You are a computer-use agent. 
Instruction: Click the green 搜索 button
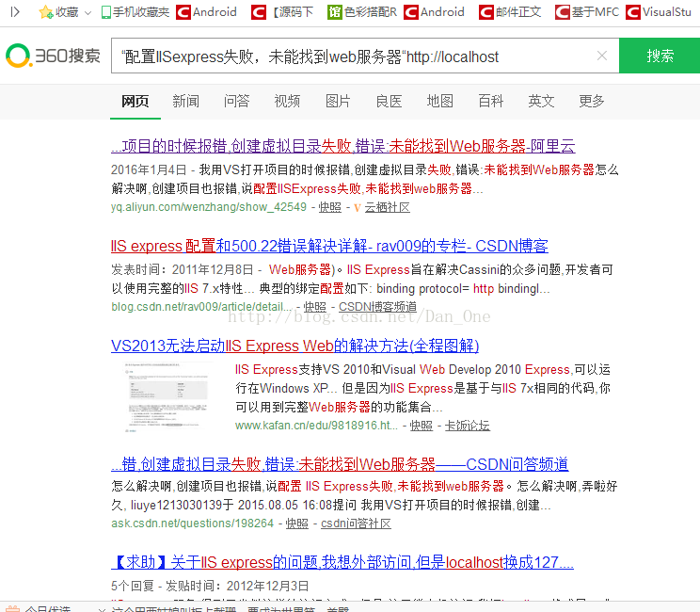(660, 56)
